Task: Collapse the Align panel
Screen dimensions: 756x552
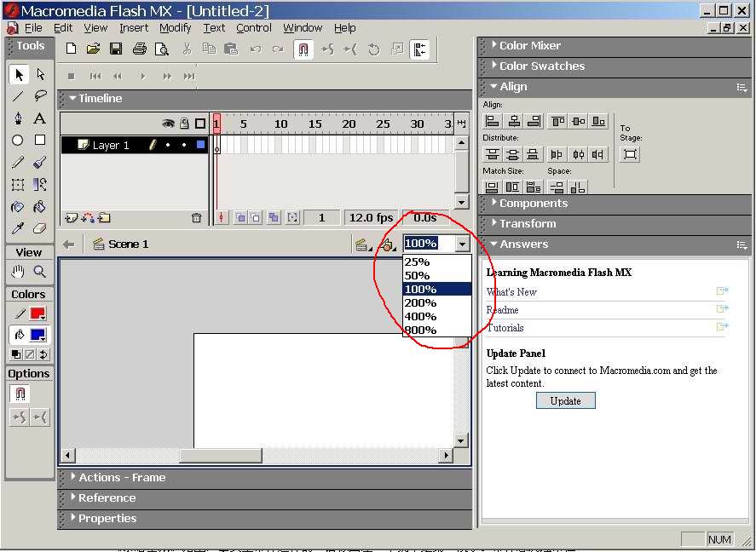Action: coord(493,86)
